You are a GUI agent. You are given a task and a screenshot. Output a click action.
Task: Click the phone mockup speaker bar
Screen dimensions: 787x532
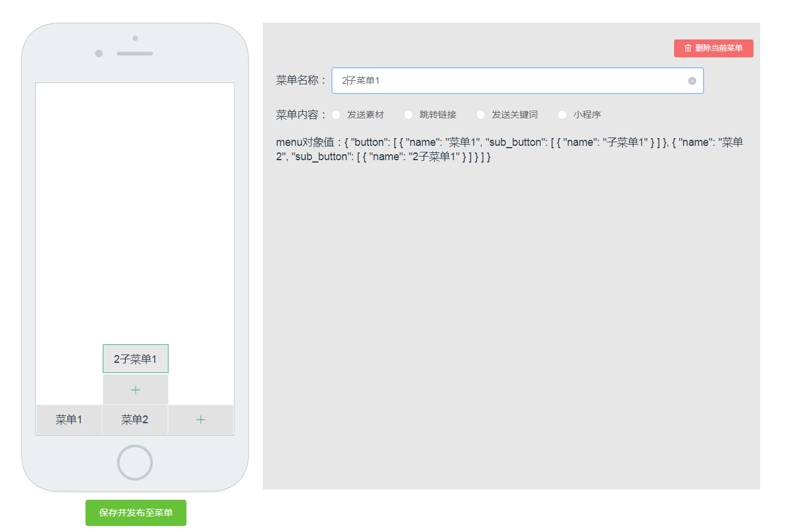point(134,54)
